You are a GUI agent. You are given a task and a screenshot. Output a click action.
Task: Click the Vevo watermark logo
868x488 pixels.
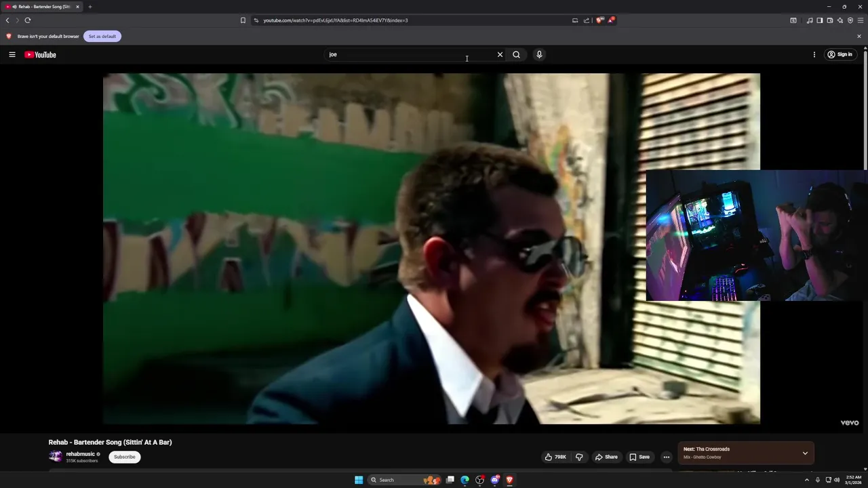(850, 423)
